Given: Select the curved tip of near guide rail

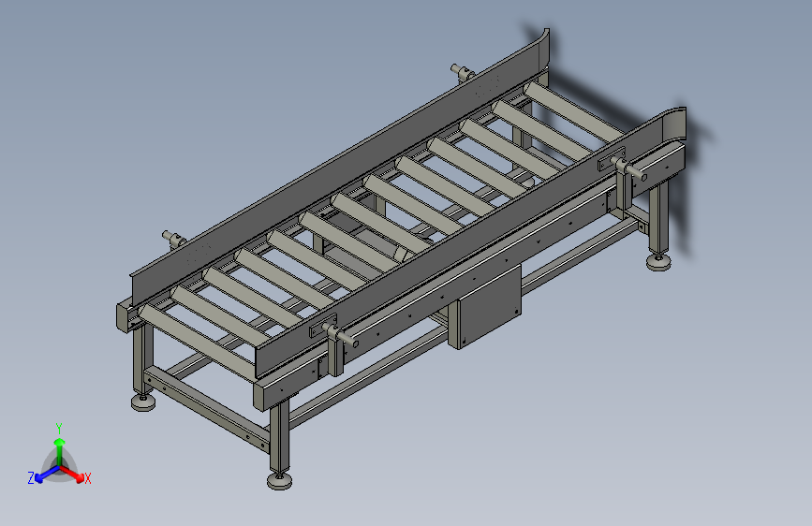Looking at the screenshot, I should point(673,124).
